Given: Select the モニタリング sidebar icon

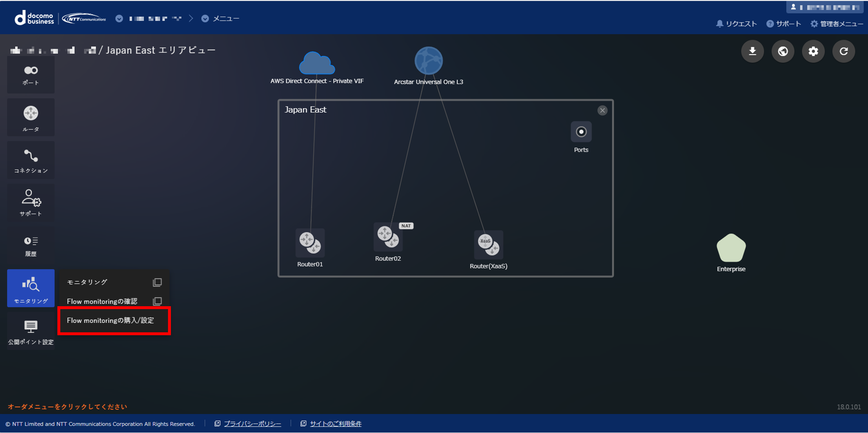Looking at the screenshot, I should pyautogui.click(x=31, y=288).
